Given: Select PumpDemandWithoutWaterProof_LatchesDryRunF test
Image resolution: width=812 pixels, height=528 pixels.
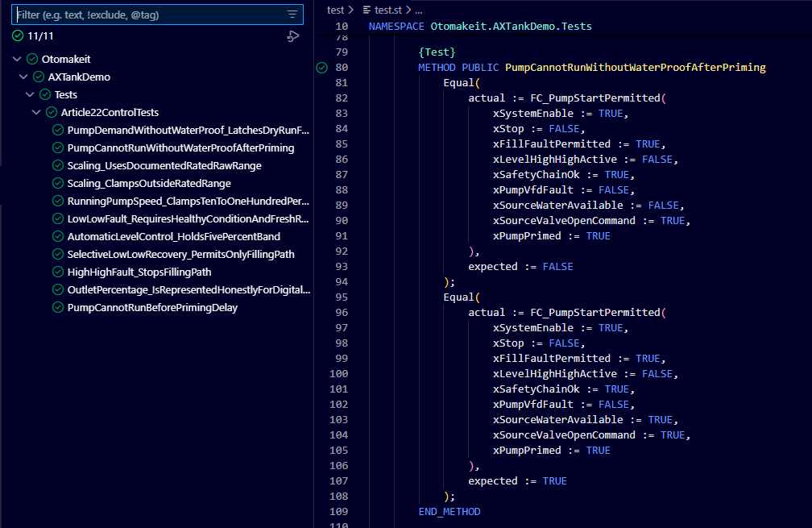Looking at the screenshot, I should coord(188,130).
